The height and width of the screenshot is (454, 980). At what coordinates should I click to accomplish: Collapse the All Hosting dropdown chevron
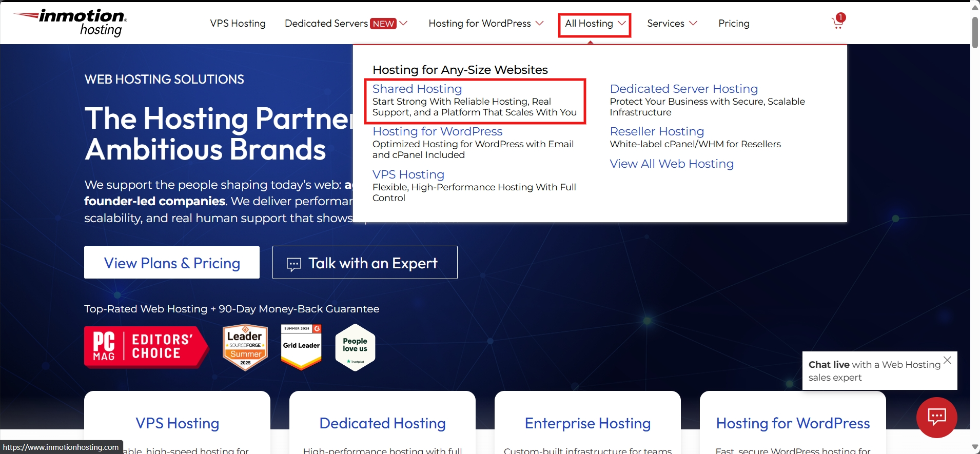[x=622, y=23]
